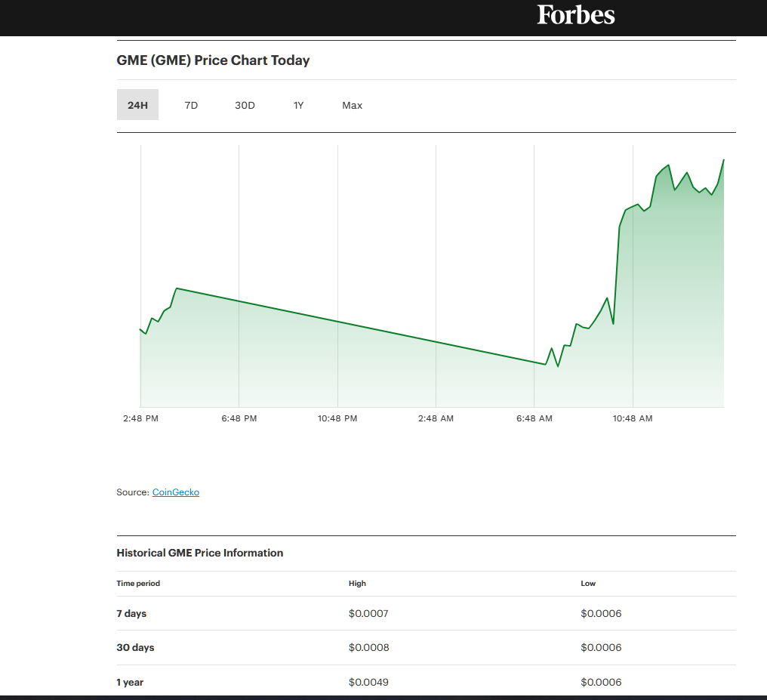
Task: Click the 6:48 PM axis label
Action: (x=239, y=418)
